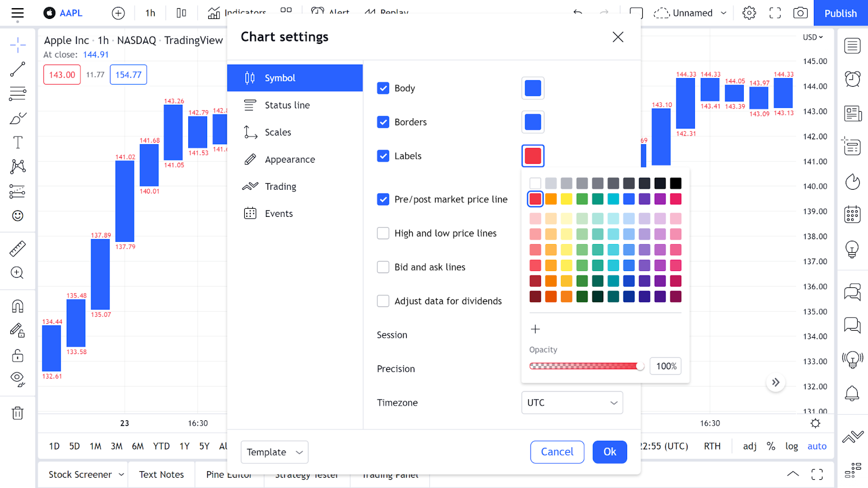Expand the bottom panel with up chevron
868x488 pixels.
(793, 474)
